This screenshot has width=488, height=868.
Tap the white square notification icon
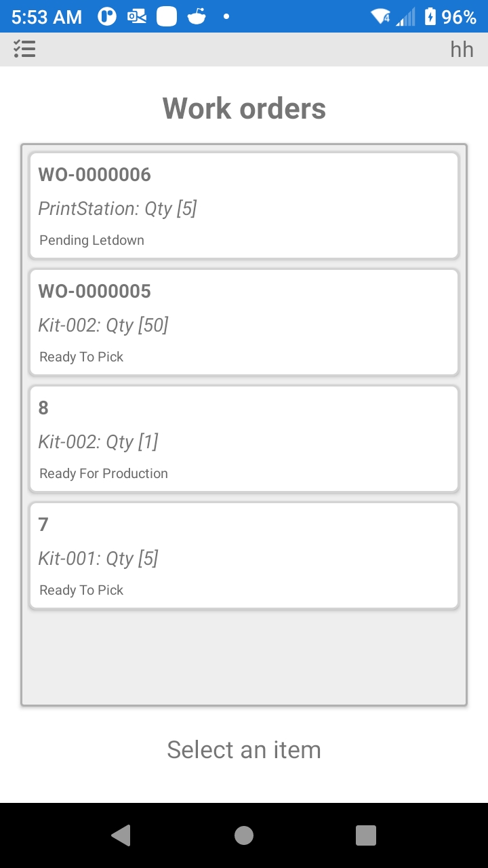click(167, 16)
